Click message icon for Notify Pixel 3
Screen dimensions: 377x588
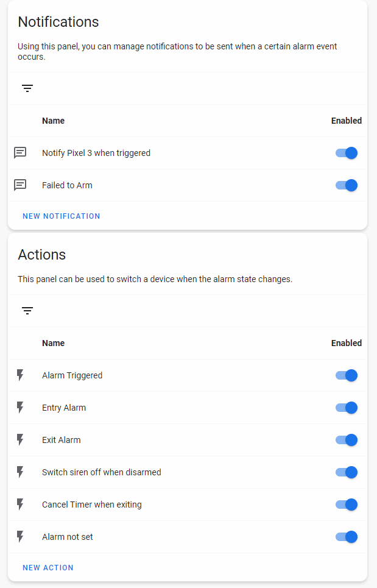click(20, 153)
